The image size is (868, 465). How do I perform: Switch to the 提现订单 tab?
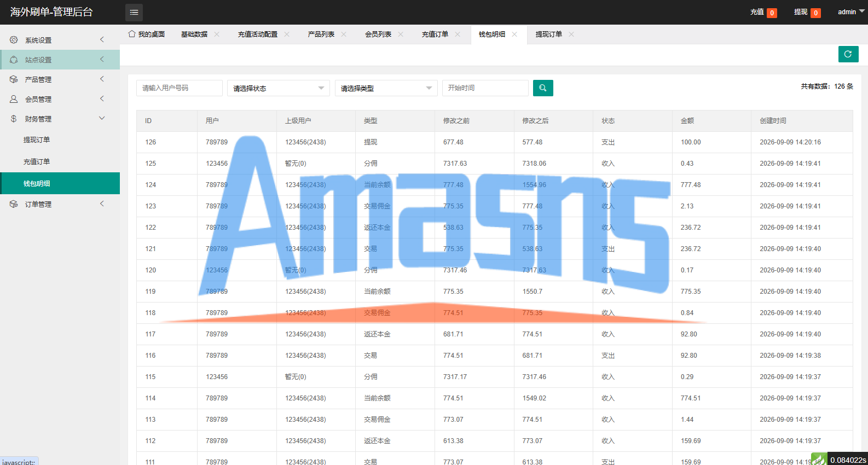[549, 34]
